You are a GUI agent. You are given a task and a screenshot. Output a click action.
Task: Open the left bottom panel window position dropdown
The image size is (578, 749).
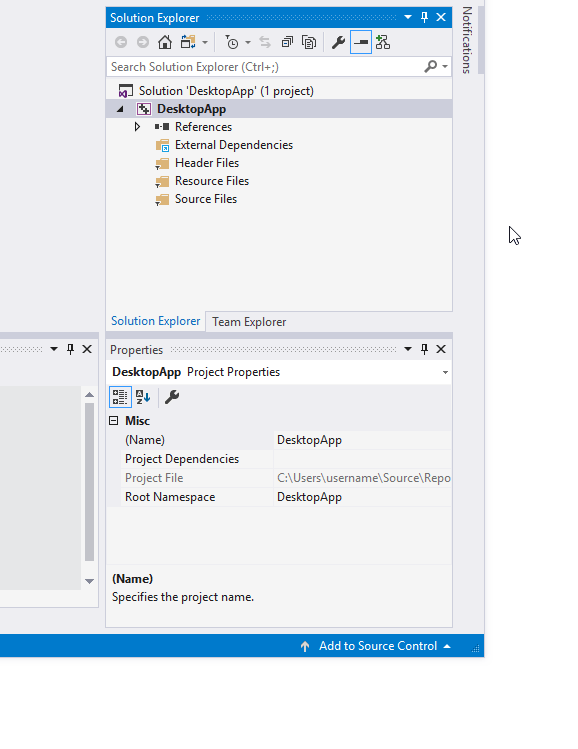pos(54,349)
